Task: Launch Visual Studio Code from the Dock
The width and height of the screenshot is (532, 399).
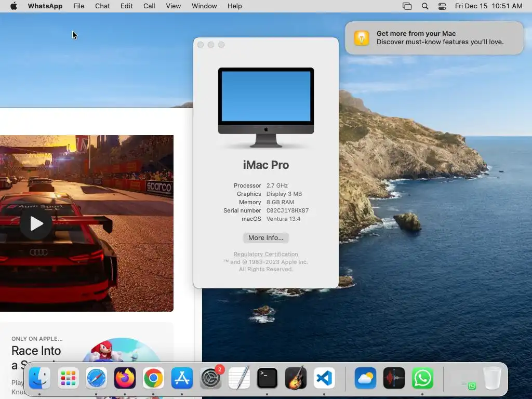Action: [324, 378]
